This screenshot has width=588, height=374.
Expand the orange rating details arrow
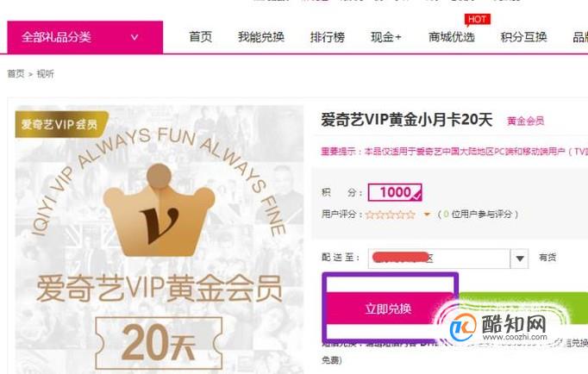point(427,215)
